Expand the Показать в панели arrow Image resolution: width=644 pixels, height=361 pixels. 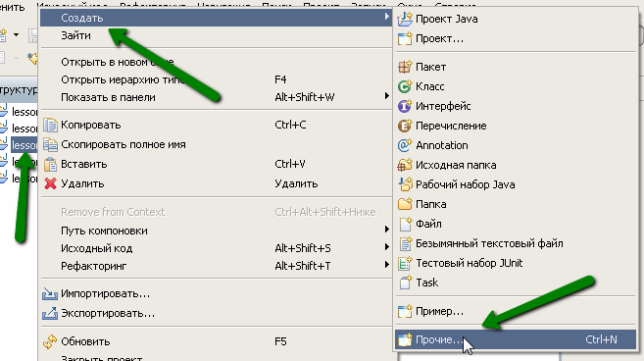386,96
